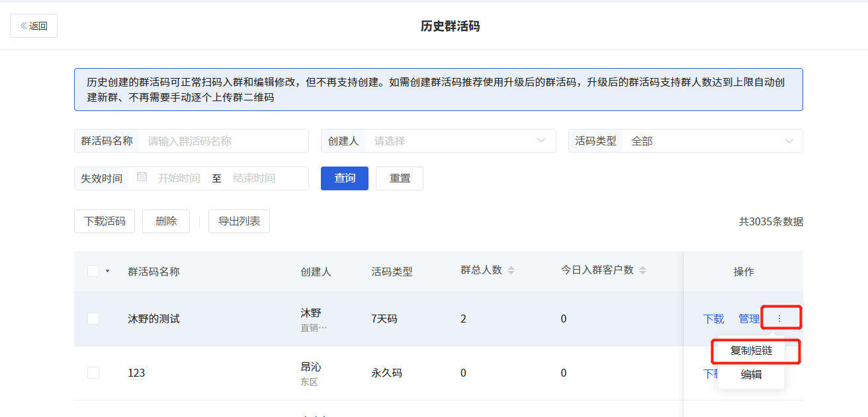
Task: Click the 删除 button
Action: click(x=166, y=221)
